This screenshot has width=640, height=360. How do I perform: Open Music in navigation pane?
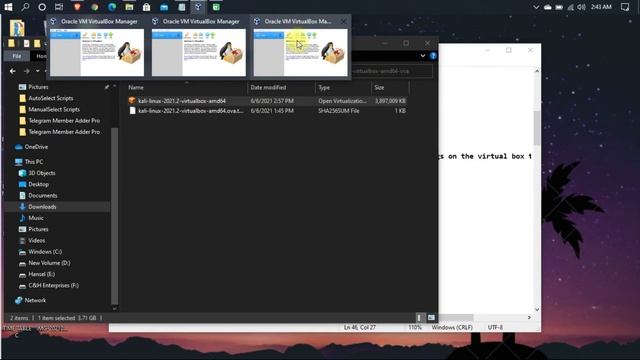coord(36,218)
